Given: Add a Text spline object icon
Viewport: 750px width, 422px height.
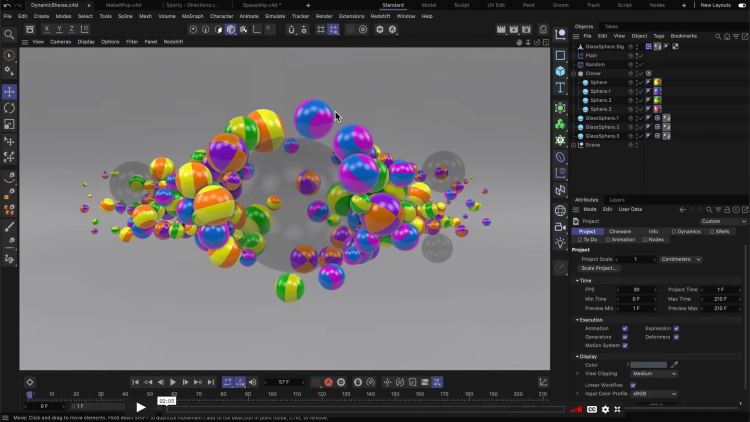Looking at the screenshot, I should [560, 88].
